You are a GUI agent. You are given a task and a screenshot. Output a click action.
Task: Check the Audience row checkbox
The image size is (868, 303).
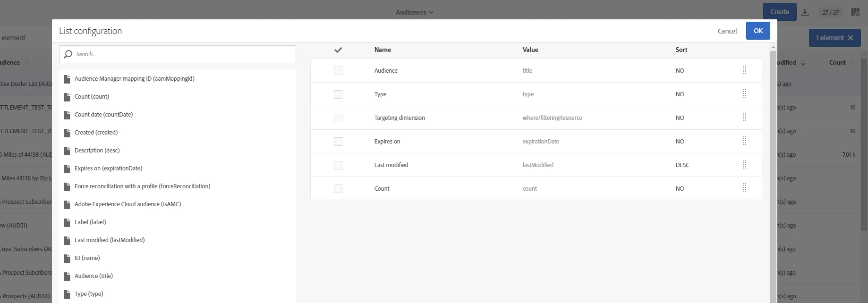(x=338, y=71)
